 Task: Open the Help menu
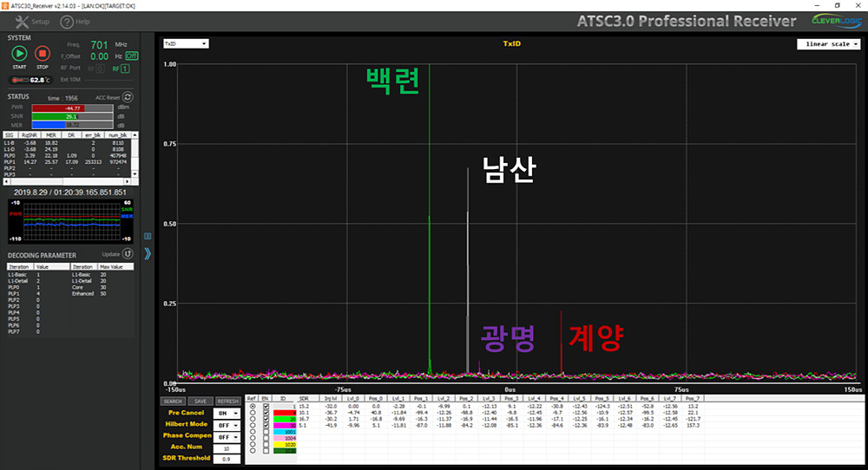click(75, 22)
